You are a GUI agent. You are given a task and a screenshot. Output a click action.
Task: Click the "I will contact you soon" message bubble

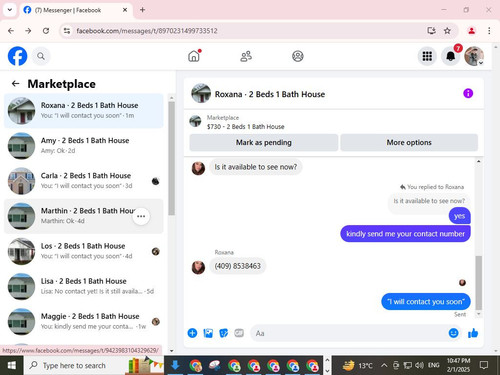426,302
